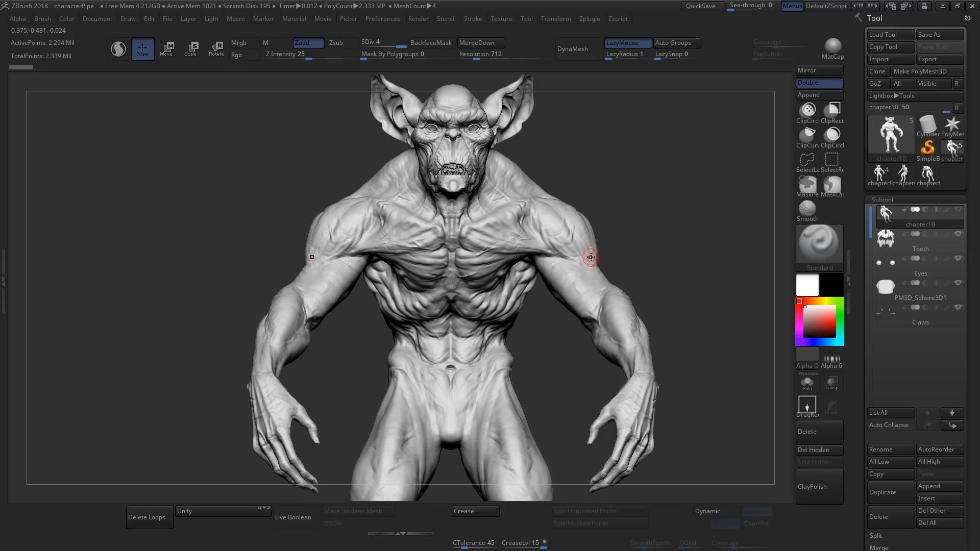Open the Zplugin menu
The width and height of the screenshot is (980, 551).
(589, 19)
